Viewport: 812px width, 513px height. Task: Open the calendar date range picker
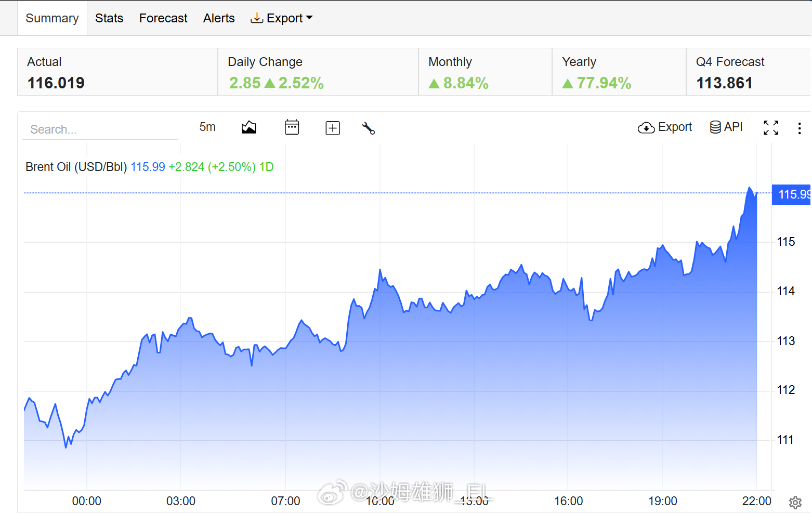(x=292, y=127)
